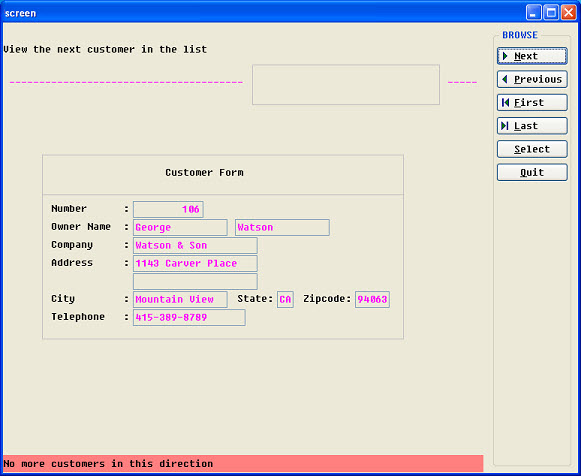Quit the browse screen
Screen dimensions: 581x476
tap(532, 173)
